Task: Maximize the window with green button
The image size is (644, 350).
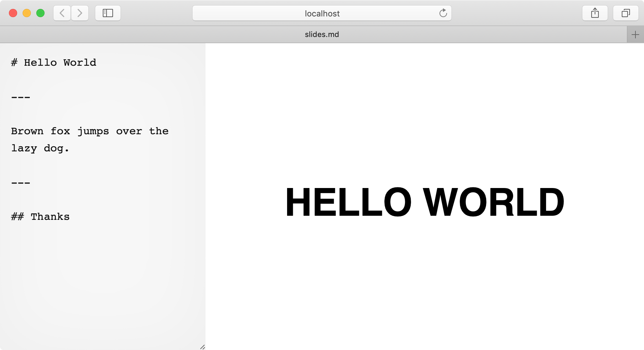Action: coord(40,13)
